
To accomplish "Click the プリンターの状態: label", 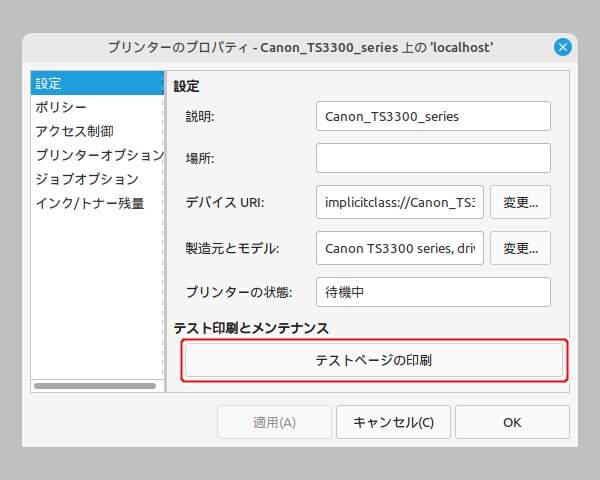I will click(239, 292).
